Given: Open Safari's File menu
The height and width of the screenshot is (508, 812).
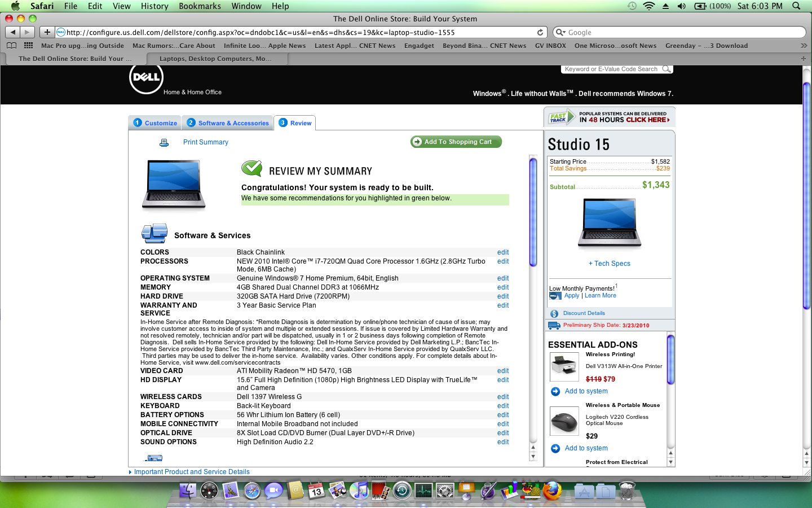Looking at the screenshot, I should [70, 6].
